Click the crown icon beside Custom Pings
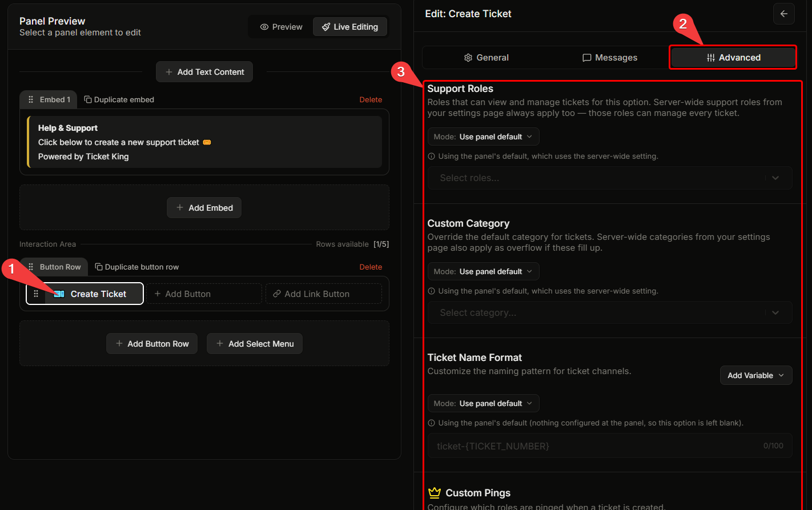Image resolution: width=812 pixels, height=510 pixels. (435, 492)
